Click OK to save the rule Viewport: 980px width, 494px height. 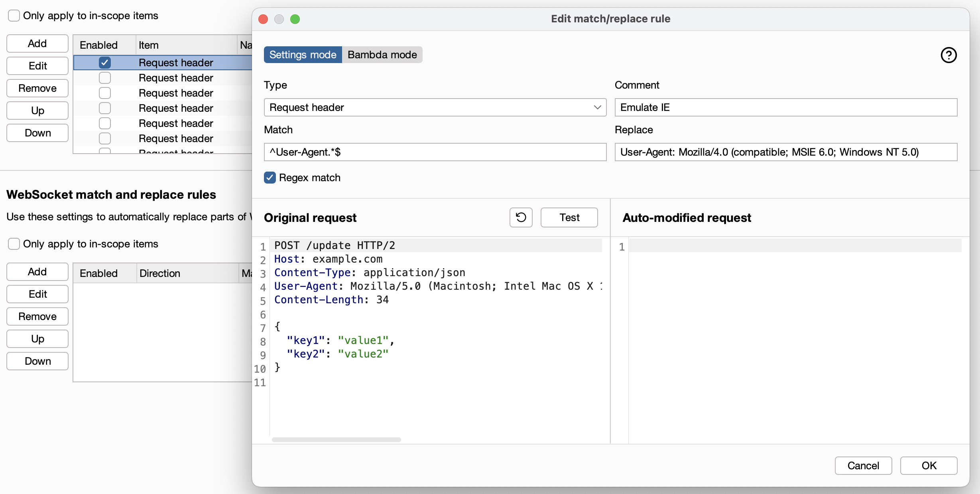[929, 466]
